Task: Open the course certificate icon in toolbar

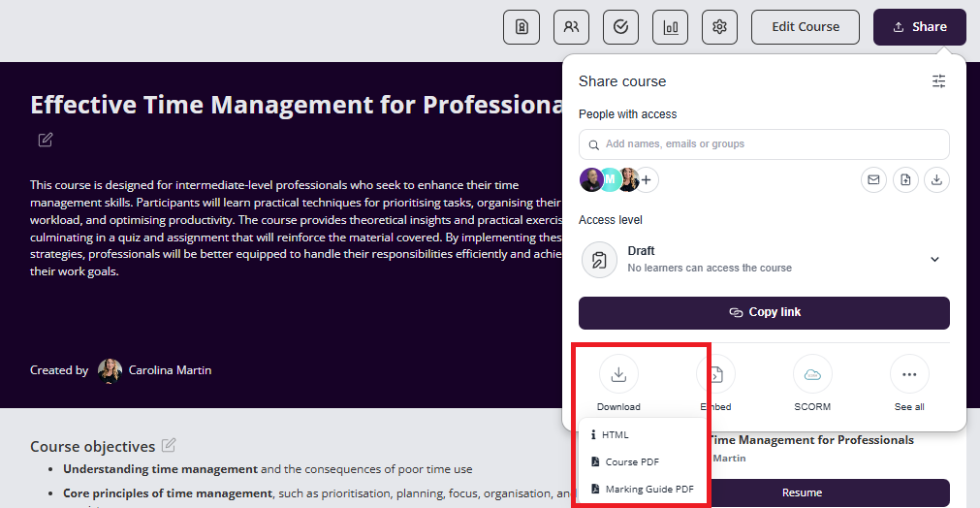Action: pyautogui.click(x=522, y=27)
